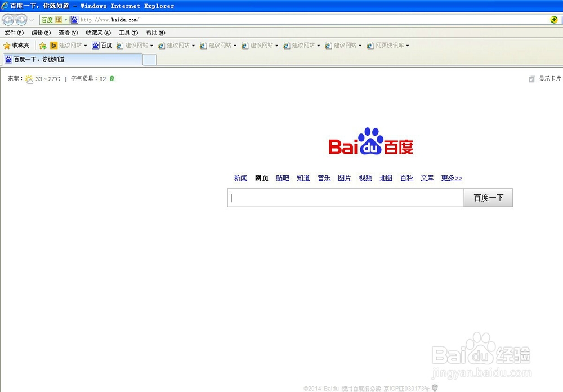
Task: Open the 文库 link
Action: coord(427,178)
